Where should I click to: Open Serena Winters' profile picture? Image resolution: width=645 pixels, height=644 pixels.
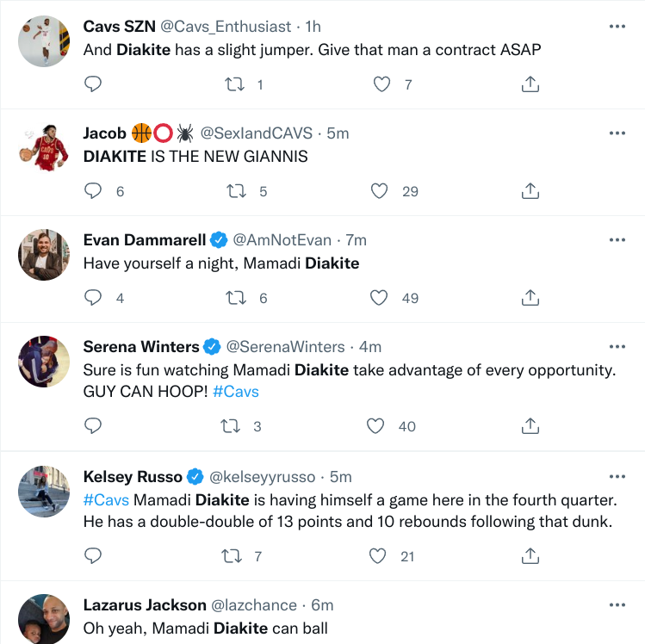44,362
